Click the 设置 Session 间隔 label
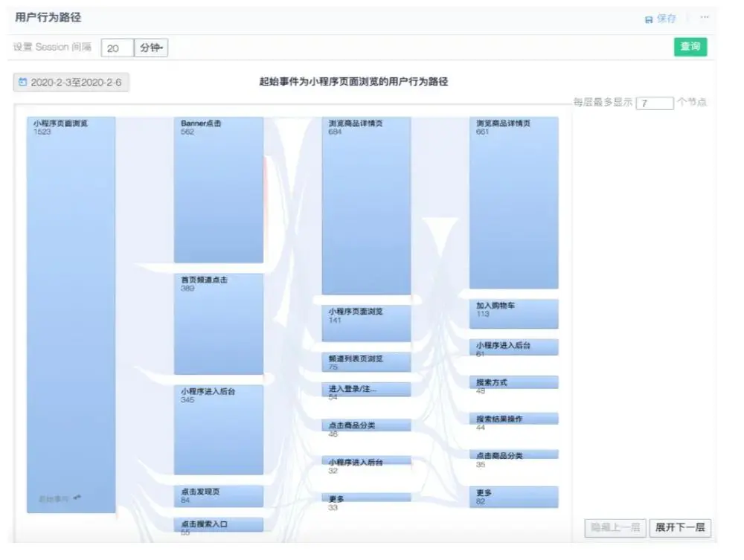The image size is (744, 560). pyautogui.click(x=52, y=47)
